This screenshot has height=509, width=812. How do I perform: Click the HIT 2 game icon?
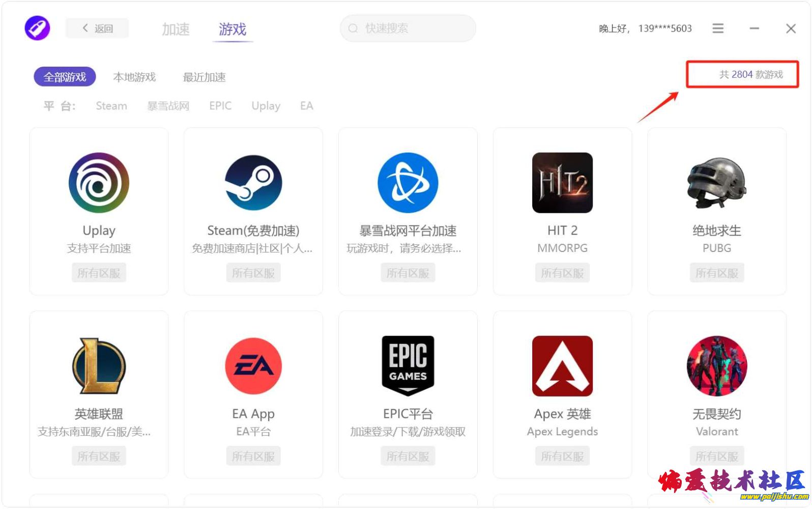pyautogui.click(x=562, y=183)
